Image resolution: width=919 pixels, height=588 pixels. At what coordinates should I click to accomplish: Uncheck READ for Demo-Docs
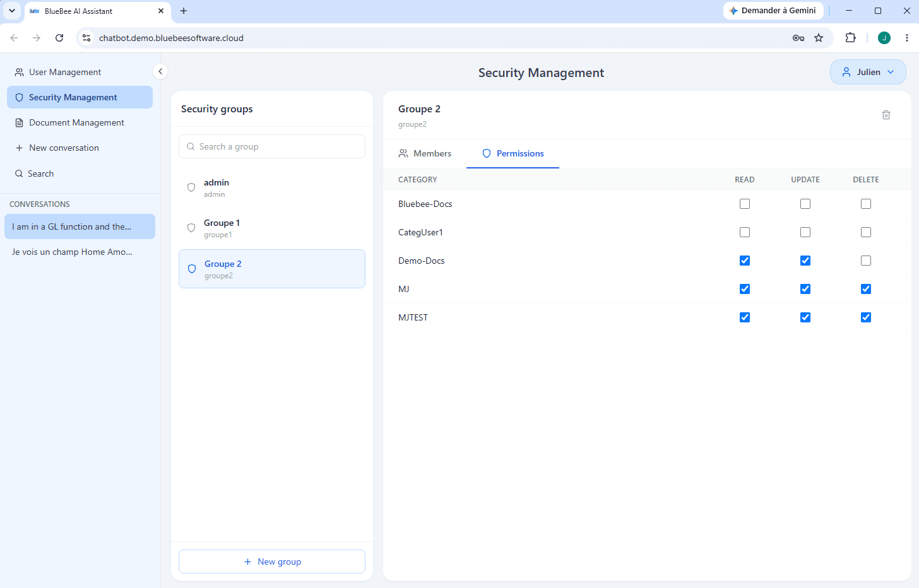(745, 261)
